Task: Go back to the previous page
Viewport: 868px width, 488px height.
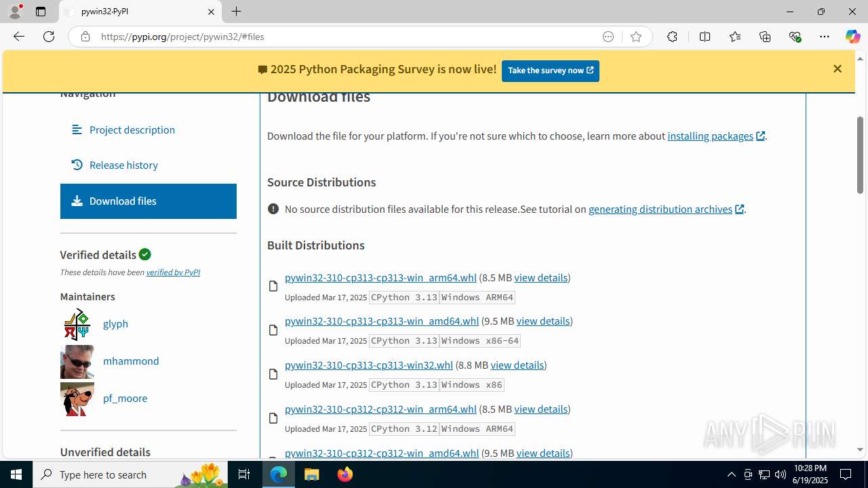Action: [x=19, y=37]
